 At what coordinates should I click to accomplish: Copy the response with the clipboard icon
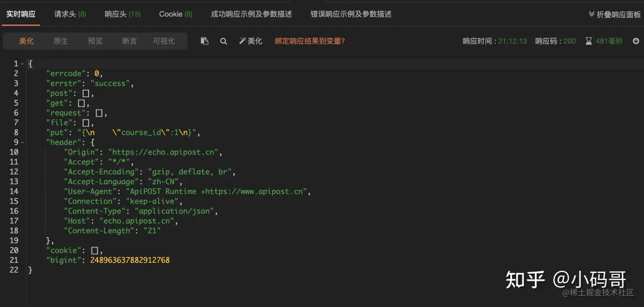tap(204, 41)
